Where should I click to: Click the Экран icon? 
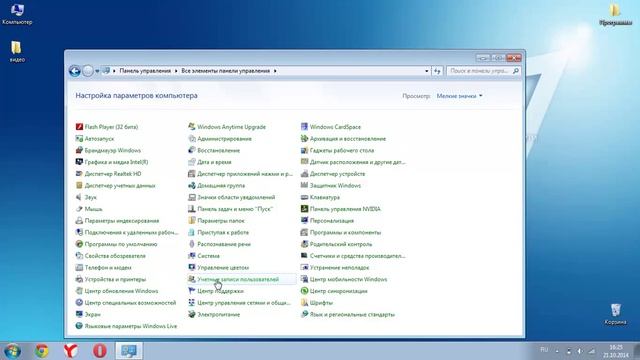(x=79, y=315)
